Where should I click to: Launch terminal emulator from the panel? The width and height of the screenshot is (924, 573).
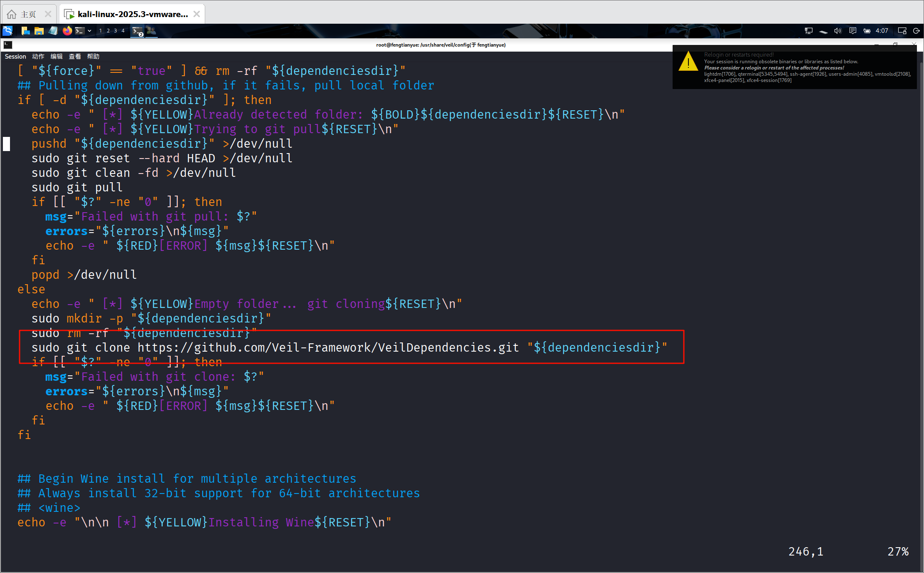(x=80, y=30)
